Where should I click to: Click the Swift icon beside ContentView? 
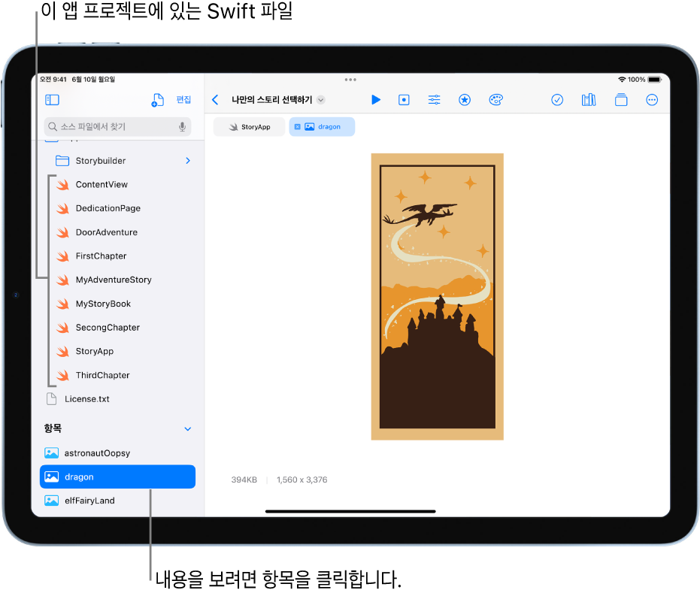point(63,184)
